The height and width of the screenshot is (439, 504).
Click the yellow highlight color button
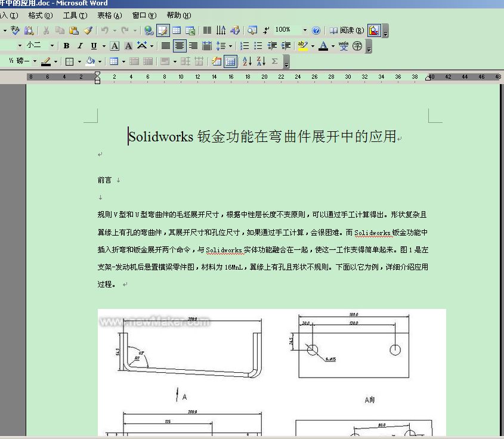click(303, 46)
